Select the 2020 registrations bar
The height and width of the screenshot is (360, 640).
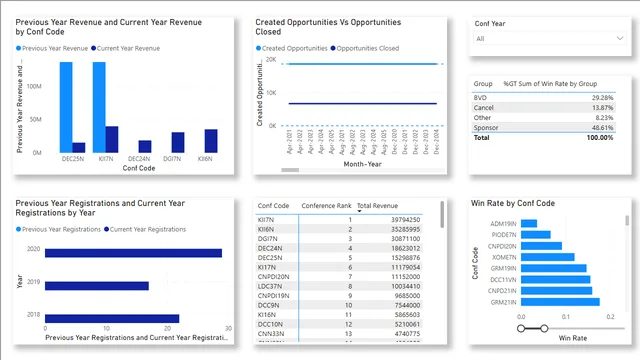[x=133, y=253]
